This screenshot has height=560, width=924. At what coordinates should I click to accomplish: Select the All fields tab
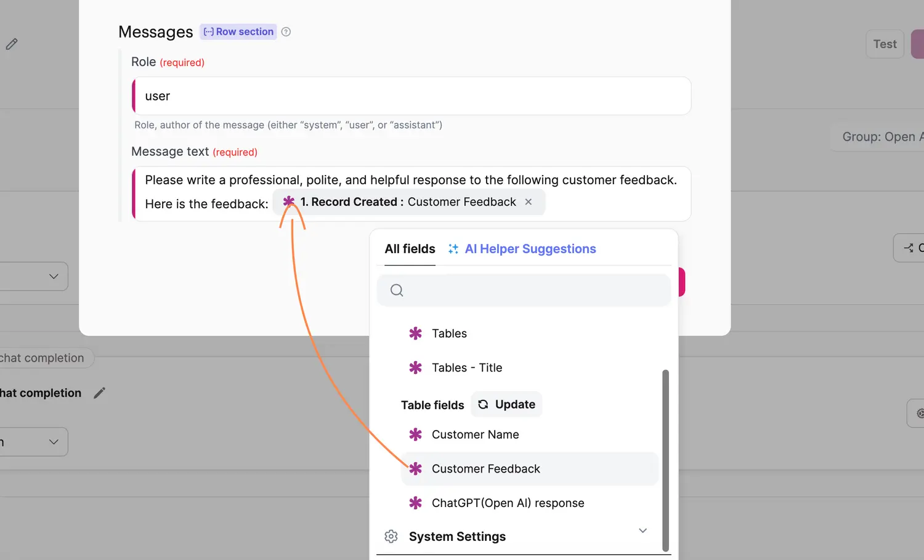point(410,248)
